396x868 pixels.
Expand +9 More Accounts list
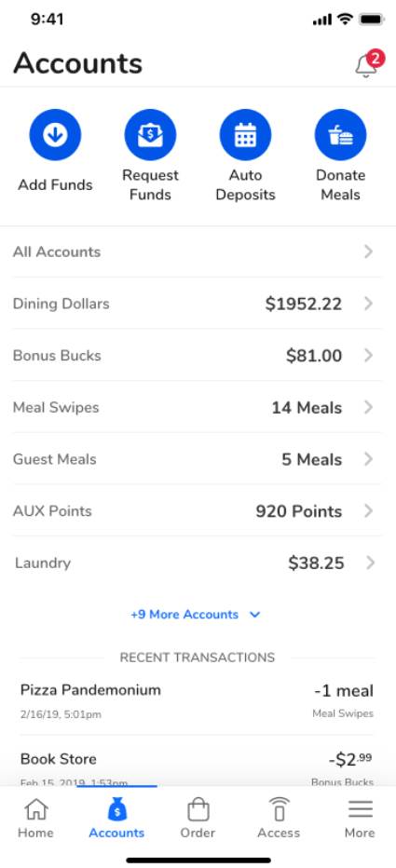coord(196,615)
